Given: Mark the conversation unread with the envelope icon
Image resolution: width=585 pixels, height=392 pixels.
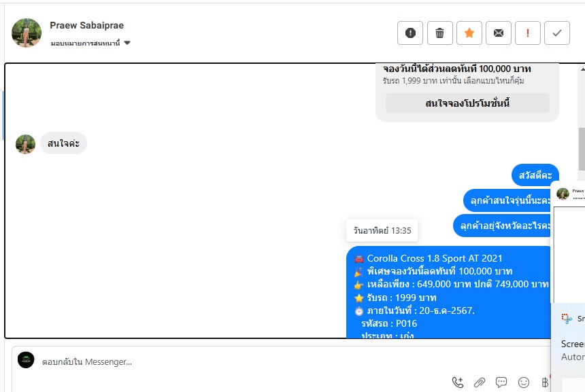Looking at the screenshot, I should coord(499,33).
